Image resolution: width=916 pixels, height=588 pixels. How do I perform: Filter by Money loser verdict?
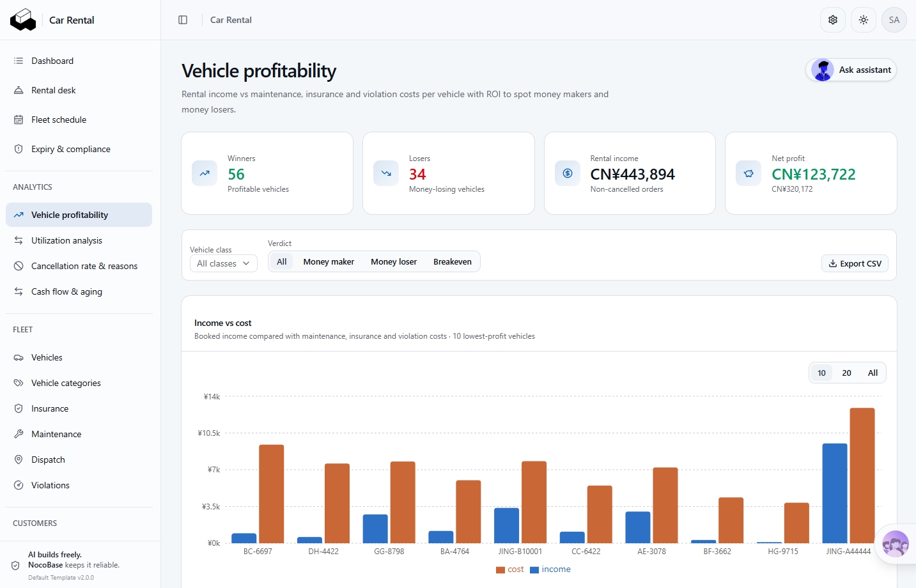(x=394, y=261)
